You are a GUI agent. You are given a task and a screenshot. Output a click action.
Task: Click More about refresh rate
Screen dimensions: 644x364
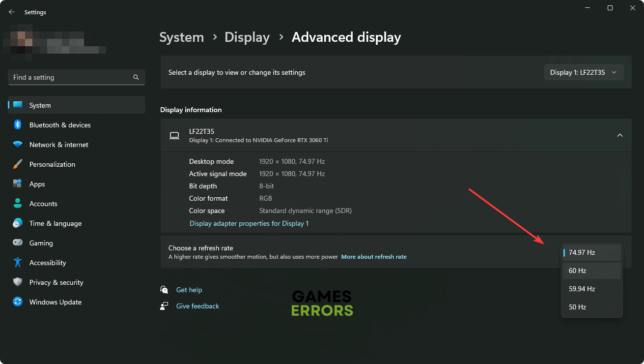coord(374,256)
